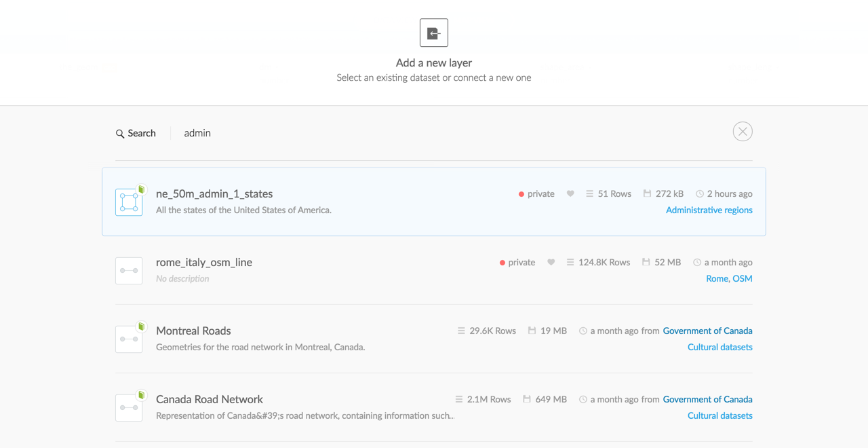Open Government of Canada for Montreal Roads
The width and height of the screenshot is (868, 448).
pos(707,331)
